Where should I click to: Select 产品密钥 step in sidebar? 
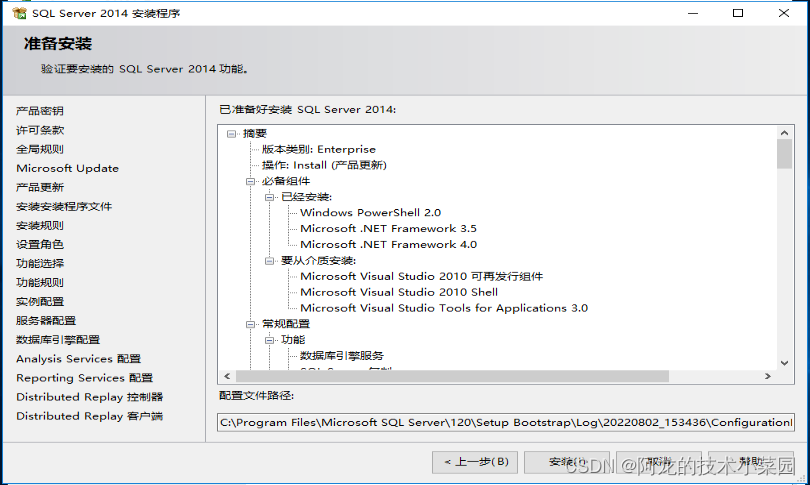pos(40,111)
